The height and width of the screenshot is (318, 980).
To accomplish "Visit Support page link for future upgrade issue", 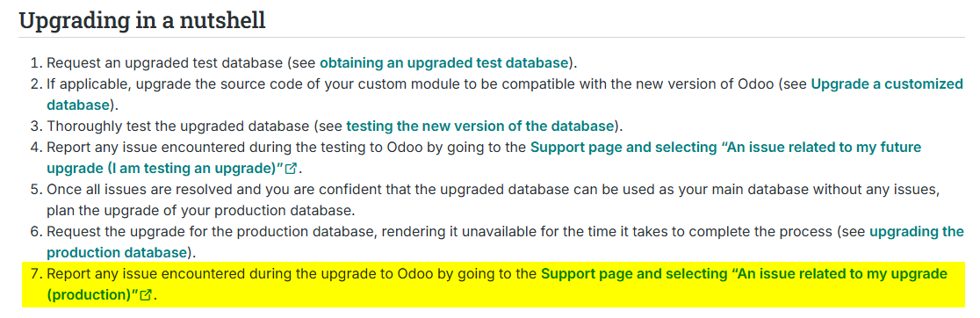I will click(x=484, y=157).
